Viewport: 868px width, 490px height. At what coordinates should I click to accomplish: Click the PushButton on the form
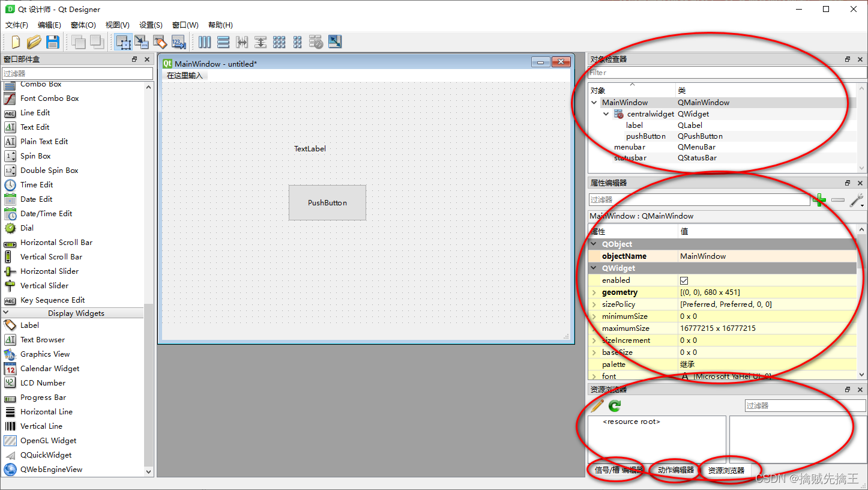pos(327,202)
